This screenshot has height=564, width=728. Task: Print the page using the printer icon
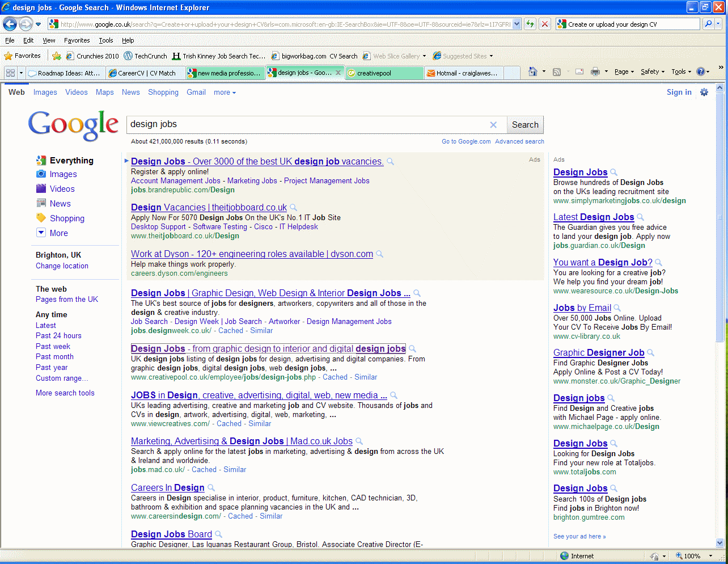point(595,71)
